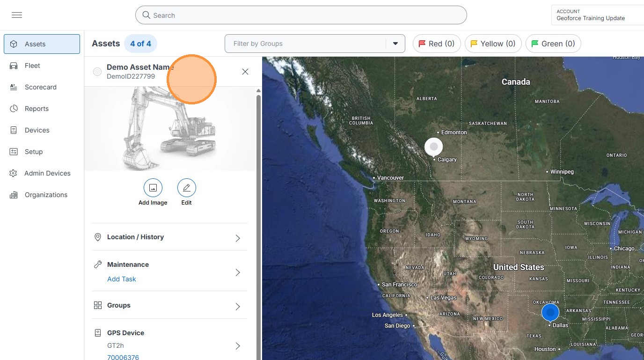
Task: Click the GT2h device model text
Action: [116, 345]
